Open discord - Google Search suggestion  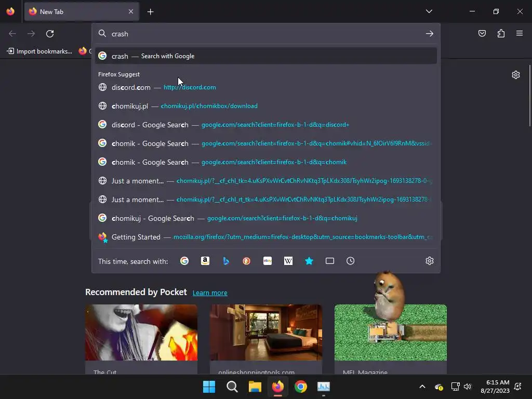[x=266, y=125]
